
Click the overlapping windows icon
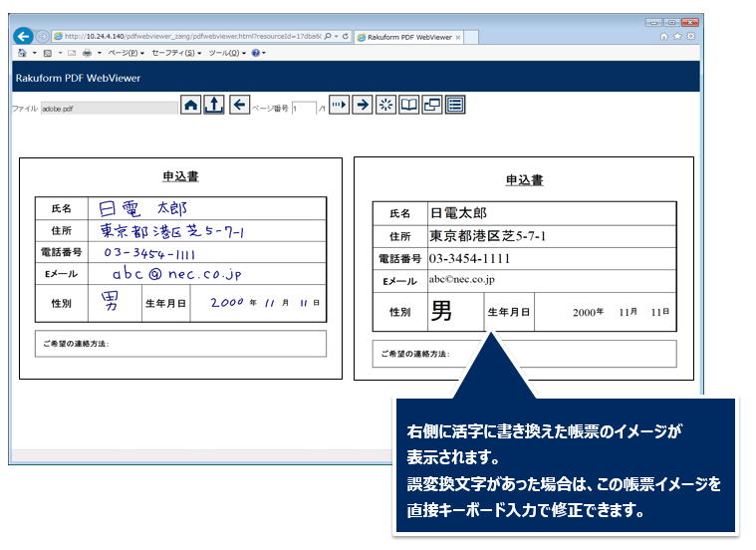coord(432,105)
